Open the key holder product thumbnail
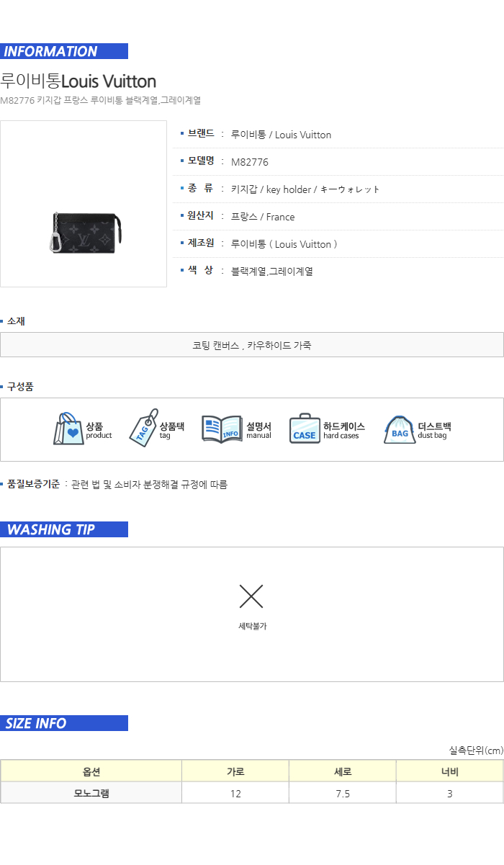 click(x=84, y=204)
